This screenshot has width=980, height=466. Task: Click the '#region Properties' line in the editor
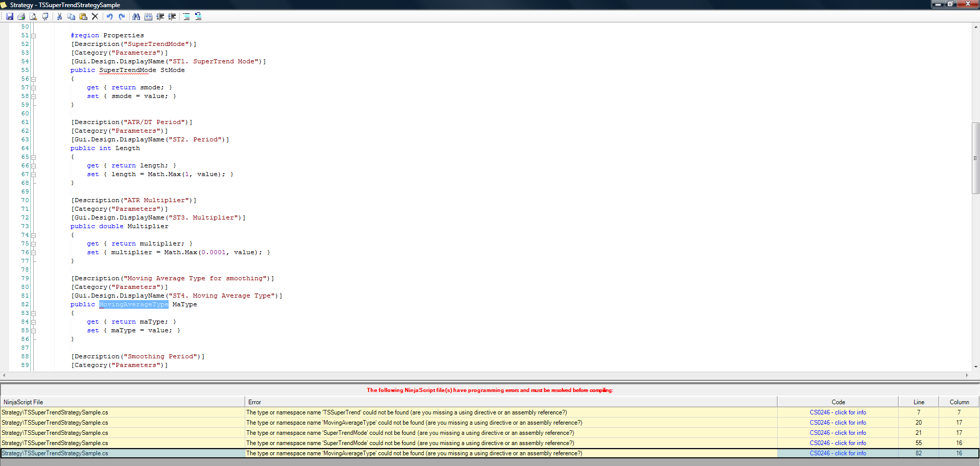(x=107, y=36)
